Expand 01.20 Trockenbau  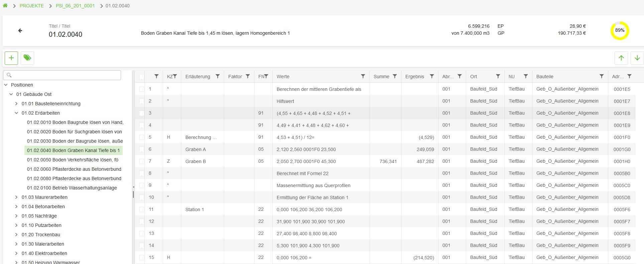pos(16,235)
